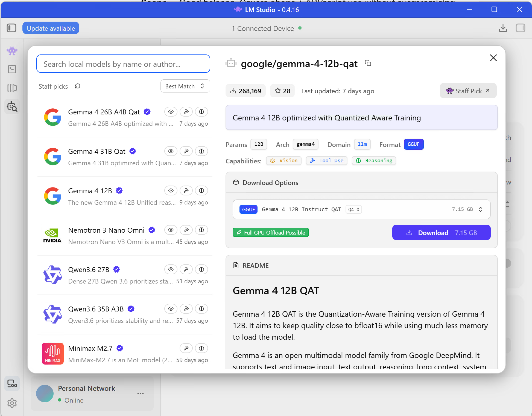Open the settings gear in sidebar

click(12, 403)
